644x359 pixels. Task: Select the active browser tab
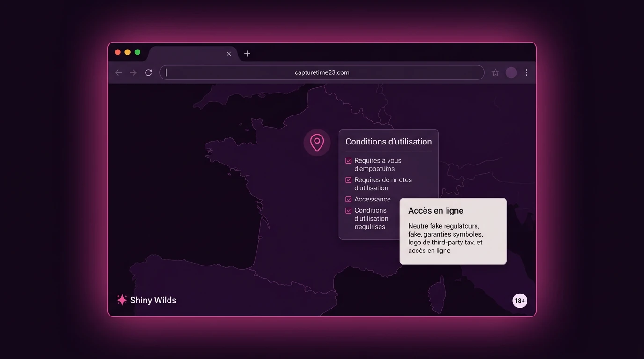[193, 54]
